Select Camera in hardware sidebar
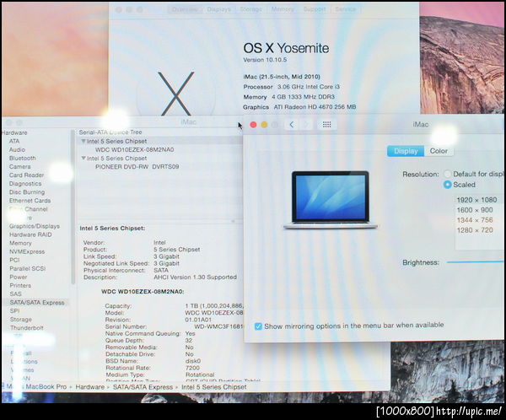The width and height of the screenshot is (506, 420). click(x=20, y=167)
